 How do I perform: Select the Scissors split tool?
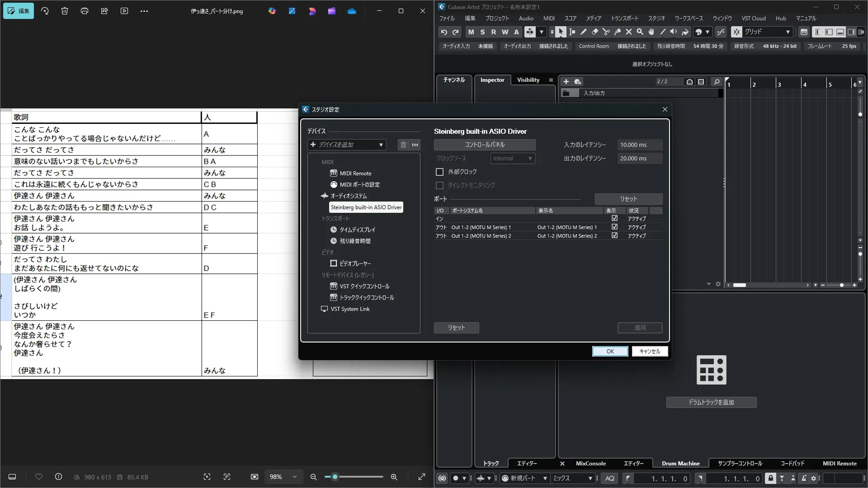click(606, 32)
